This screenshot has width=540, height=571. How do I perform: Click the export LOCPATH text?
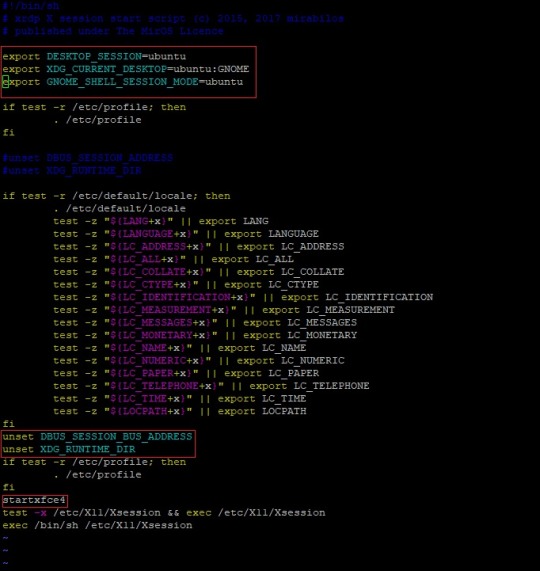[262, 411]
